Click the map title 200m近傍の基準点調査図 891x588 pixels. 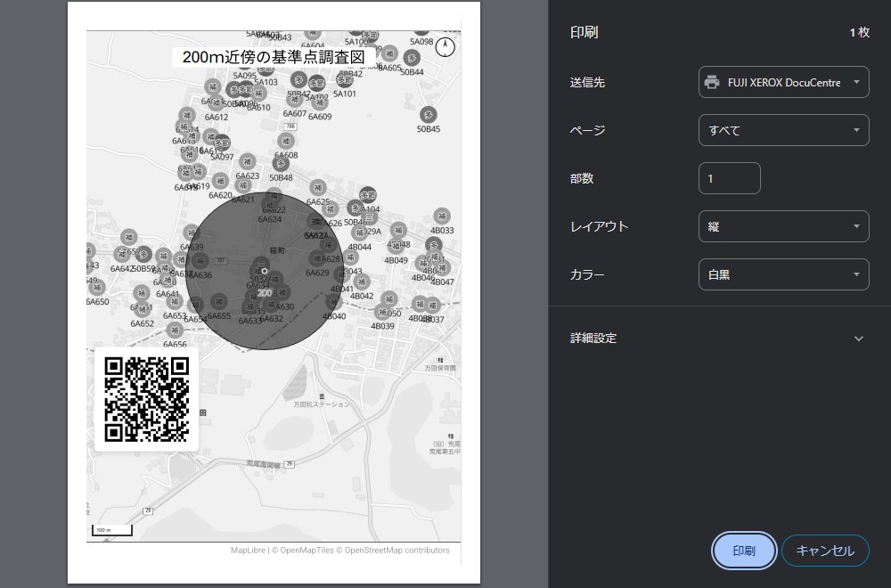tap(274, 57)
